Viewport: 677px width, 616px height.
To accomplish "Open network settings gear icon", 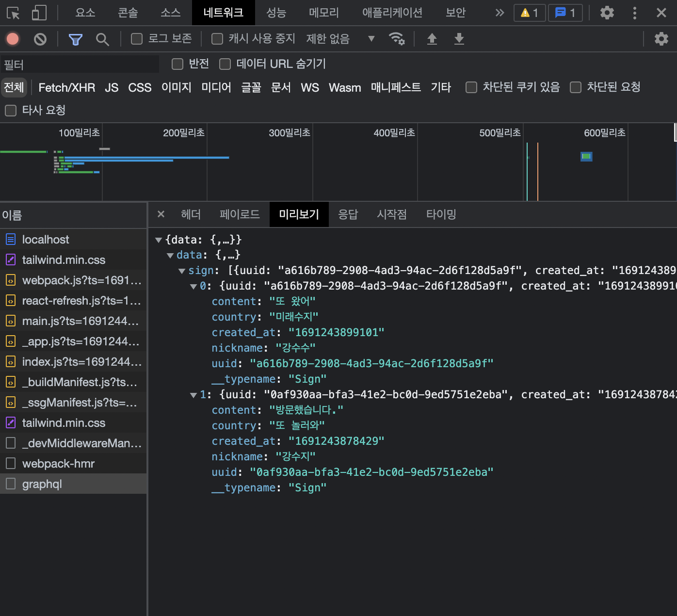I will point(661,39).
